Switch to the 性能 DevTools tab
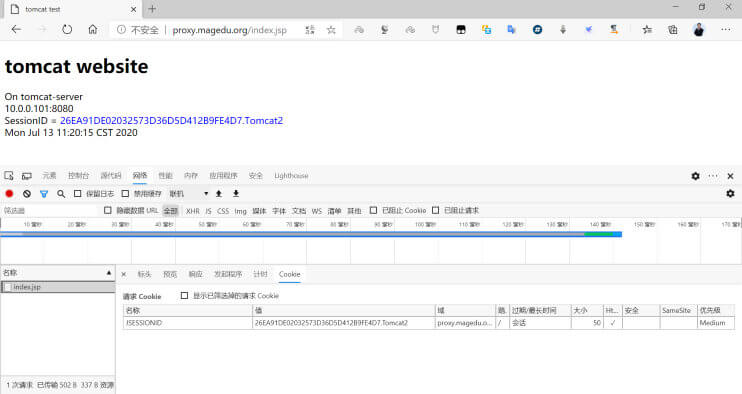Image resolution: width=742 pixels, height=394 pixels. click(166, 176)
